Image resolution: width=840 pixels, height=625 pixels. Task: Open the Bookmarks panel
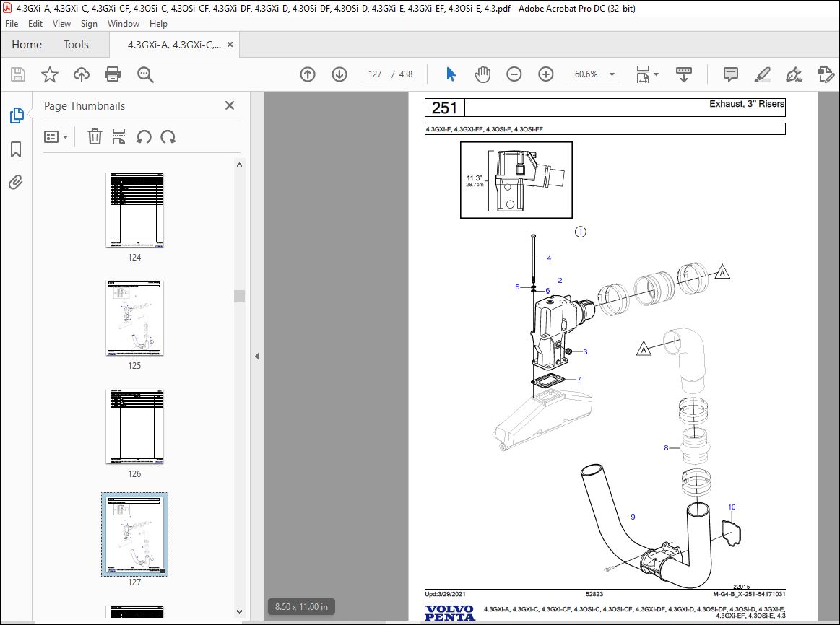pyautogui.click(x=16, y=149)
